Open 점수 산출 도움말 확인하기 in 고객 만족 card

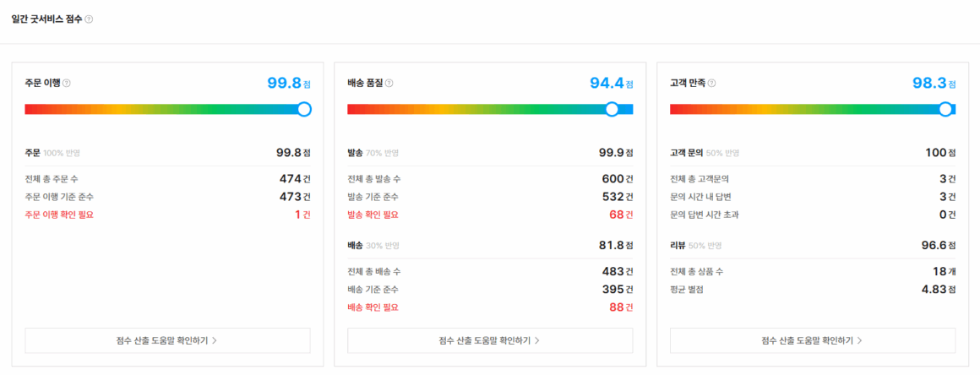coord(812,340)
